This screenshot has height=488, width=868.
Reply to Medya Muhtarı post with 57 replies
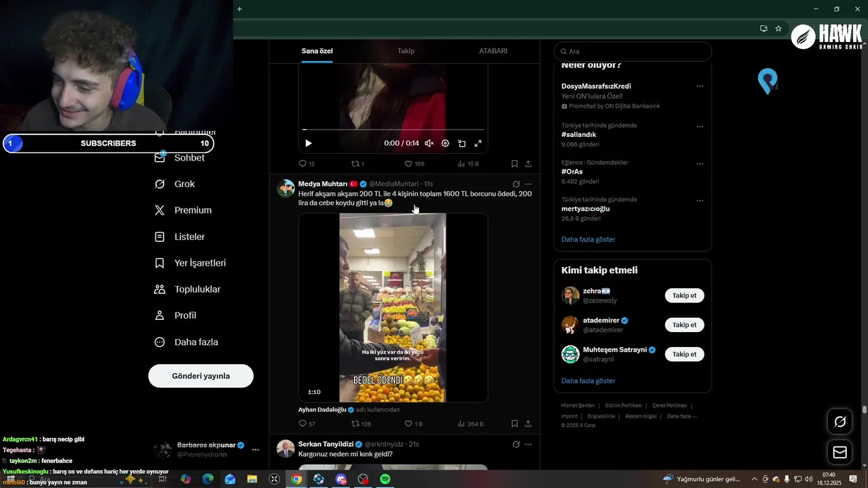307,424
